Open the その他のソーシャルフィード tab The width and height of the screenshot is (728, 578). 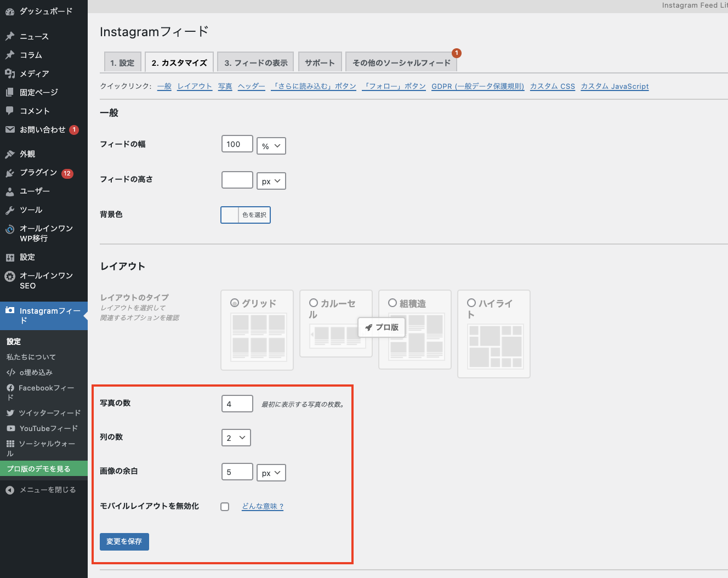(x=401, y=63)
